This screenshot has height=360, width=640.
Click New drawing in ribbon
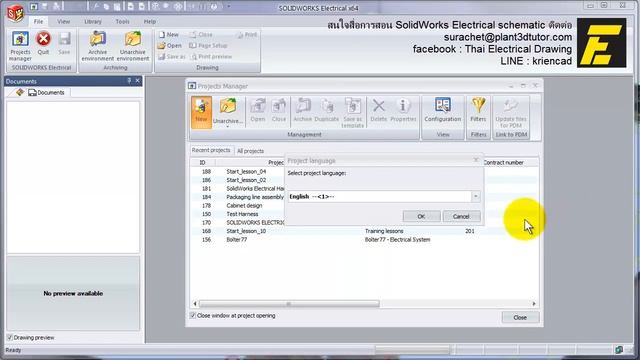pyautogui.click(x=169, y=35)
